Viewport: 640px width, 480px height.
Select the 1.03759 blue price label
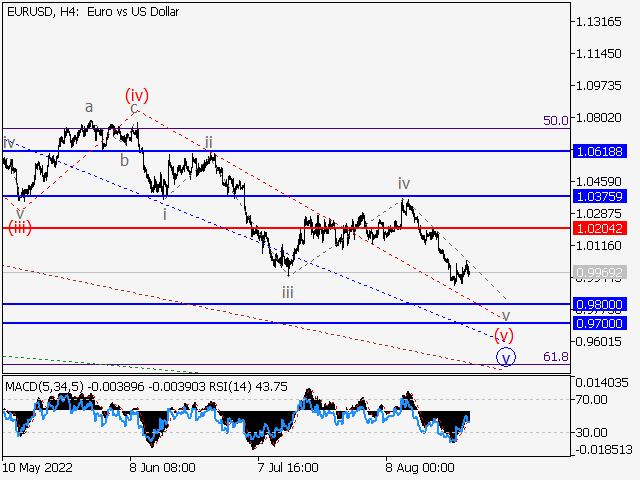(600, 196)
